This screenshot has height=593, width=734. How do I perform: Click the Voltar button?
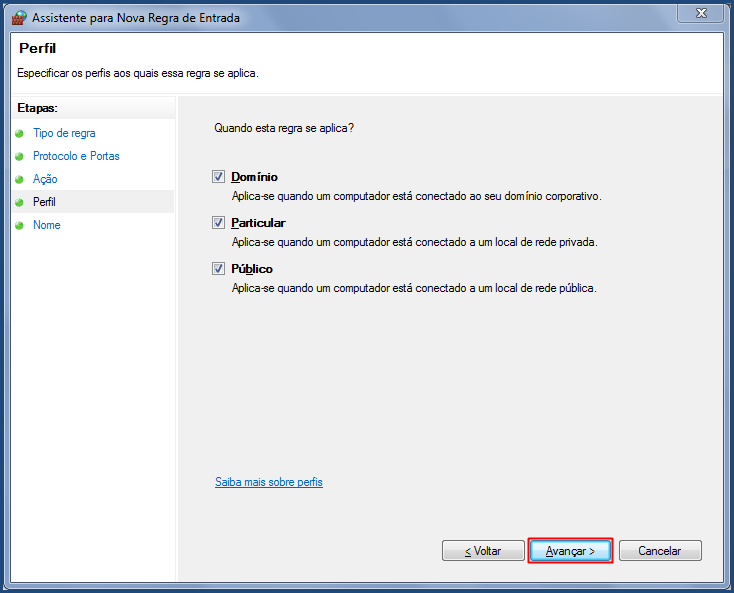(483, 551)
